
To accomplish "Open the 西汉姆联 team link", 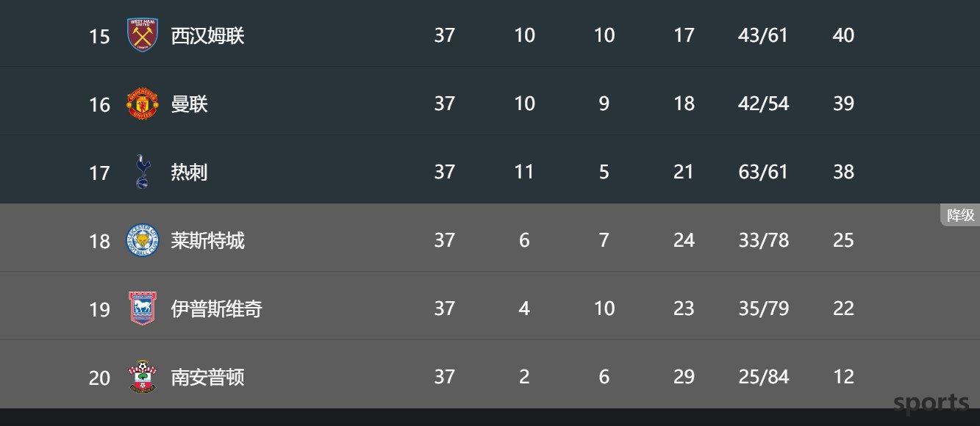I will point(207,36).
